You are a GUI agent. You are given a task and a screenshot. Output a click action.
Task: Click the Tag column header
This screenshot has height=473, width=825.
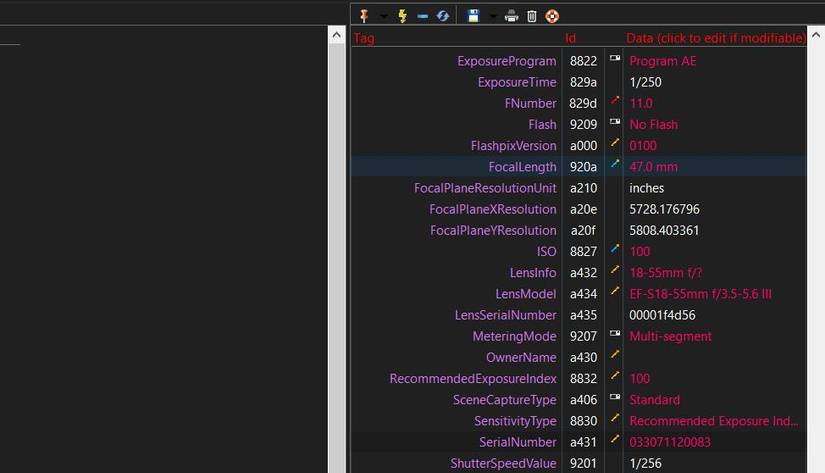(x=364, y=38)
